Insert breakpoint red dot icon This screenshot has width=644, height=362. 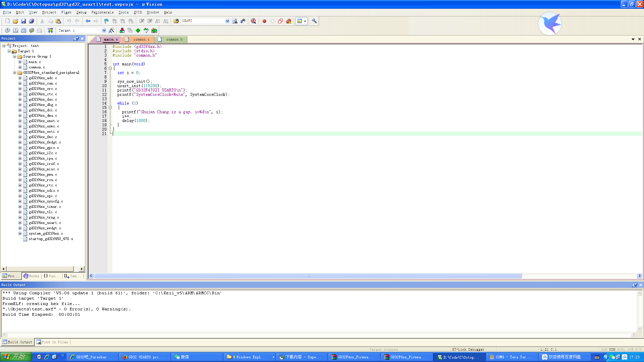pos(264,21)
